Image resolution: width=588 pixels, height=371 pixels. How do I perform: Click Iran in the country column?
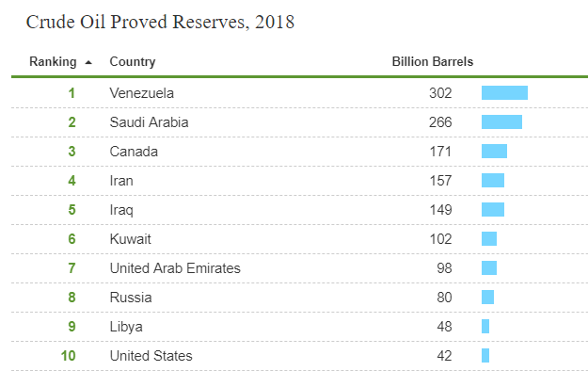[x=121, y=181]
